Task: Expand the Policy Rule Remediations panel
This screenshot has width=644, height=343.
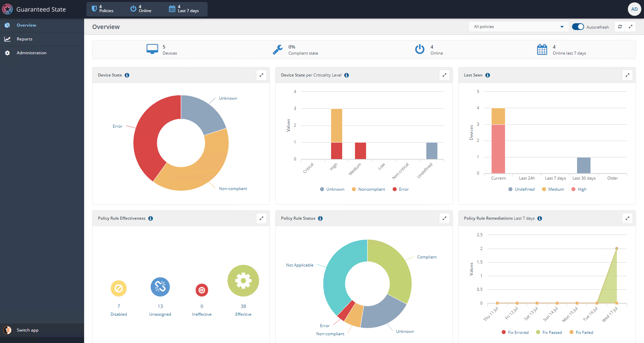Action: (x=628, y=218)
